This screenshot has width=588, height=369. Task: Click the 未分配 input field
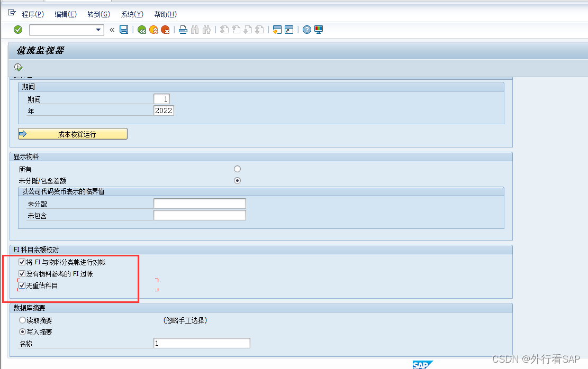point(200,204)
